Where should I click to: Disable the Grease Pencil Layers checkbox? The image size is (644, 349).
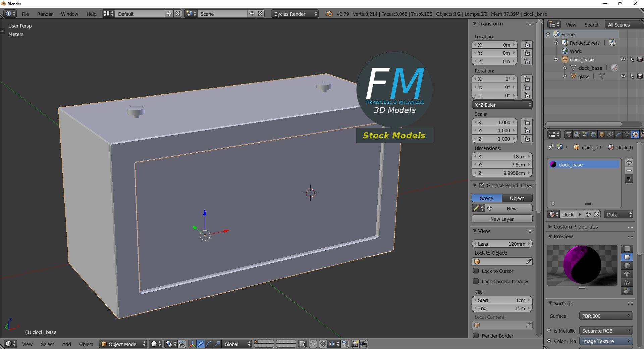point(482,185)
